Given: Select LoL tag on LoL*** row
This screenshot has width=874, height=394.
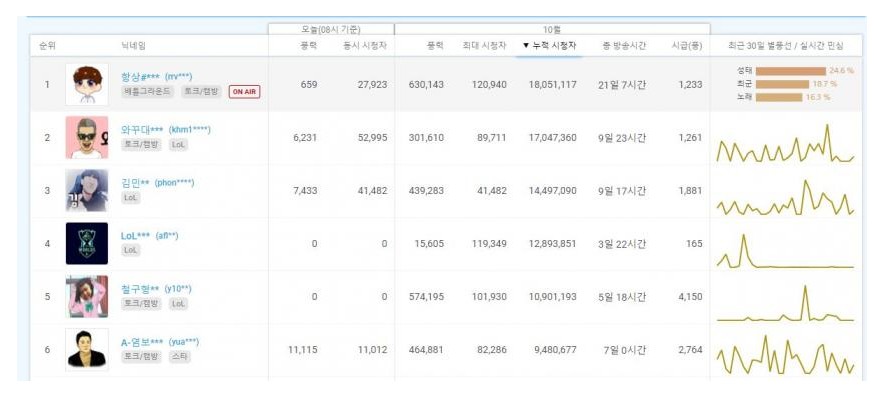Looking at the screenshot, I should tap(130, 250).
